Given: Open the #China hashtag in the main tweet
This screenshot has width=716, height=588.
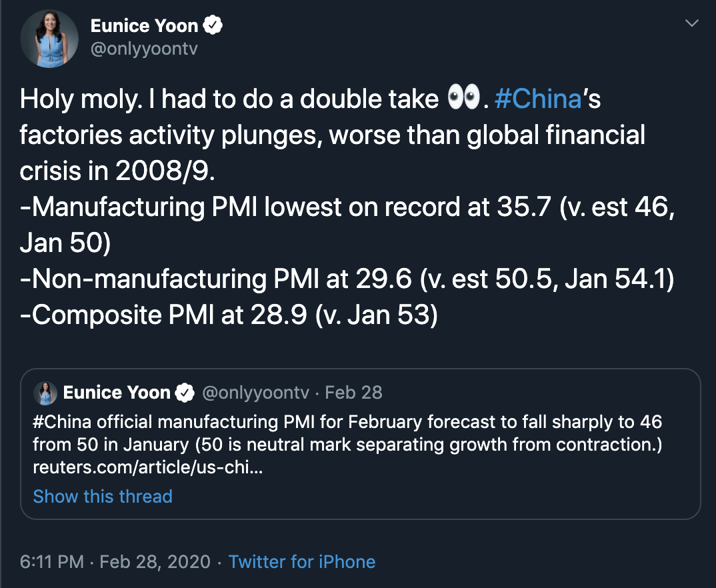Looking at the screenshot, I should click(x=539, y=99).
